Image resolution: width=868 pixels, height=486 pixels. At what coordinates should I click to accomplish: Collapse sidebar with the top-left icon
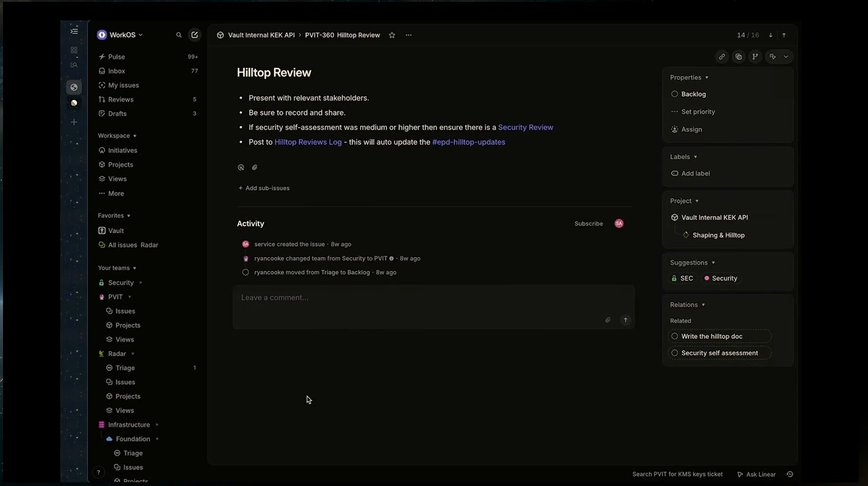click(74, 31)
